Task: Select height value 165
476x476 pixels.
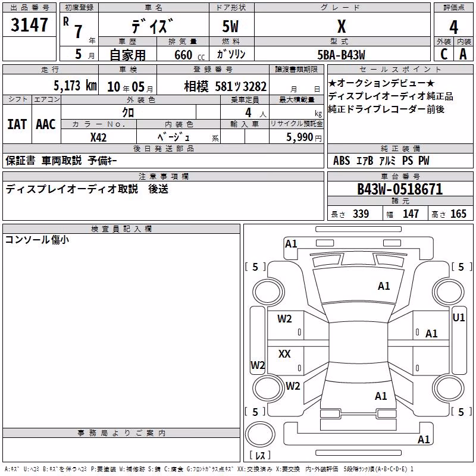Action: tap(458, 214)
